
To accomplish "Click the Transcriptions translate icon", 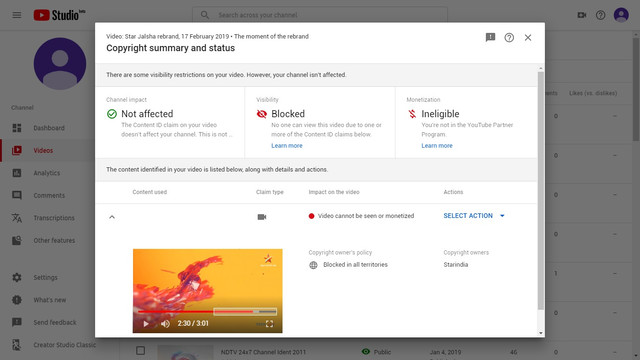I will point(17,218).
